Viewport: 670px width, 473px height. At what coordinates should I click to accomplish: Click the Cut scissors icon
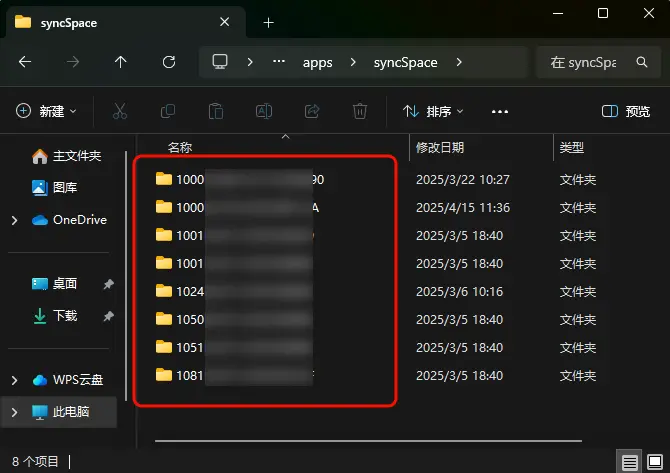(x=120, y=111)
